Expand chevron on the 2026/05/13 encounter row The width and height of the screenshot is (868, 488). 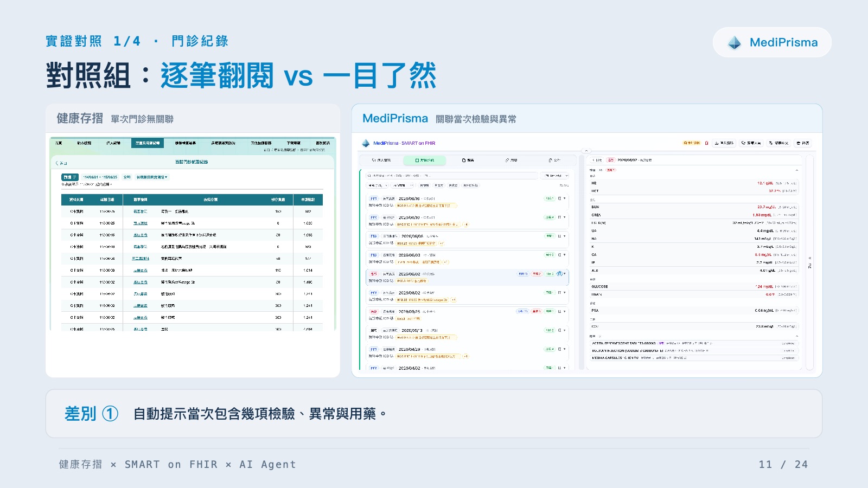pos(565,330)
